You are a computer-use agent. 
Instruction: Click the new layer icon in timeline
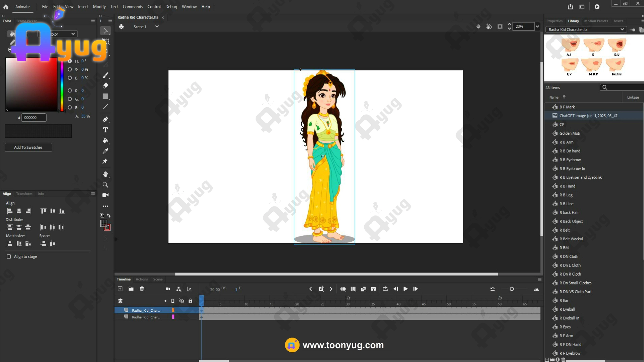click(120, 289)
